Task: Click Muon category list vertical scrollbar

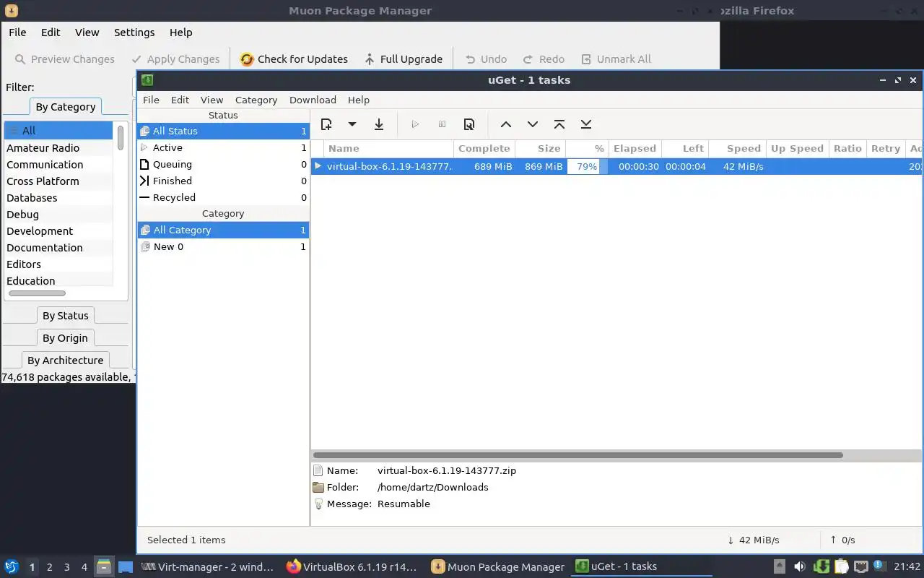Action: click(121, 137)
